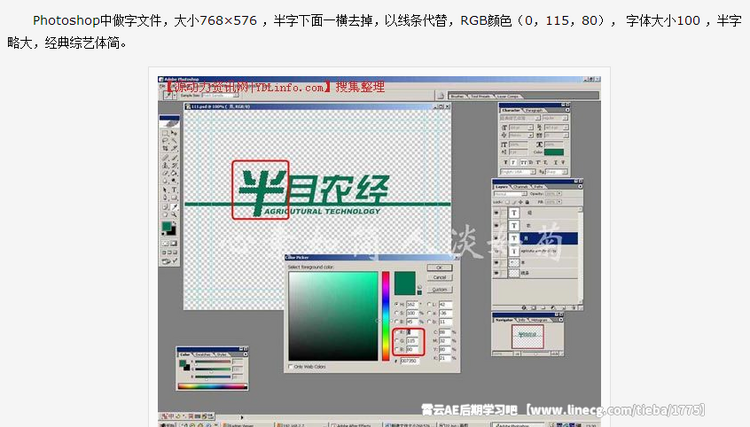Select the Healing Brush tool
This screenshot has width=750, height=427.
tap(165, 157)
